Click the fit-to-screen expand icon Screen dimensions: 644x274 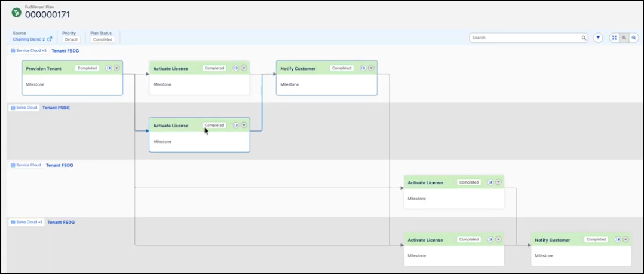(x=614, y=38)
